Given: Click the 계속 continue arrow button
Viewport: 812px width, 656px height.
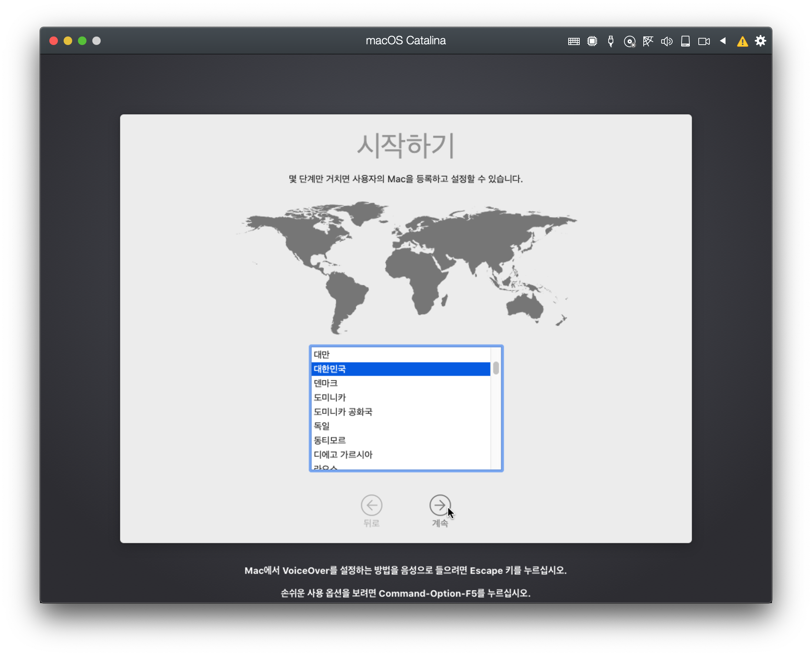Looking at the screenshot, I should click(440, 505).
